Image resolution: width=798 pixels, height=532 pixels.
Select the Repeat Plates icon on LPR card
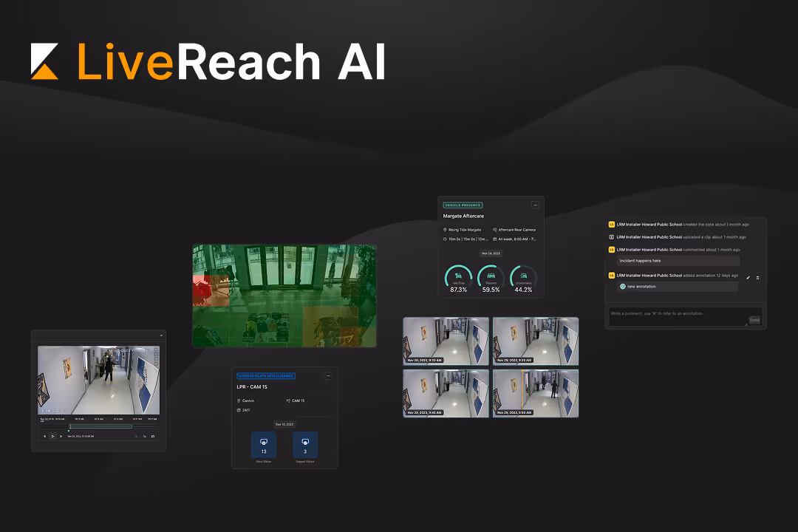point(305,442)
